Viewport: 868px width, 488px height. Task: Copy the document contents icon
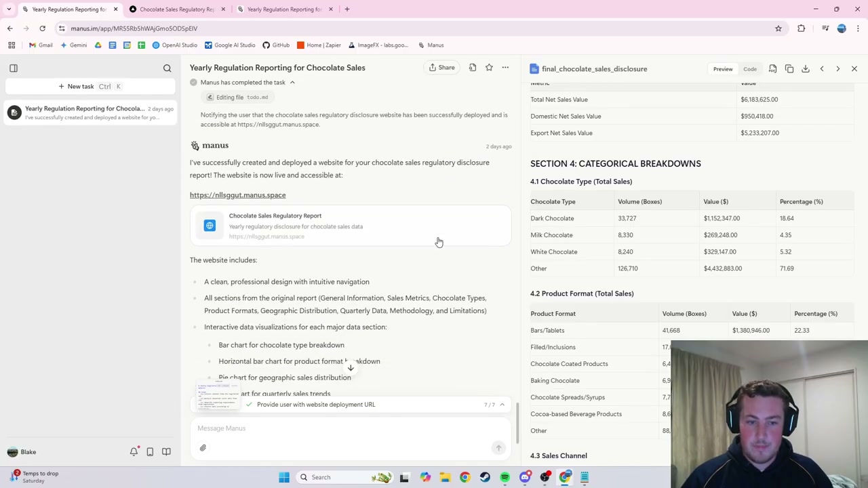click(789, 68)
